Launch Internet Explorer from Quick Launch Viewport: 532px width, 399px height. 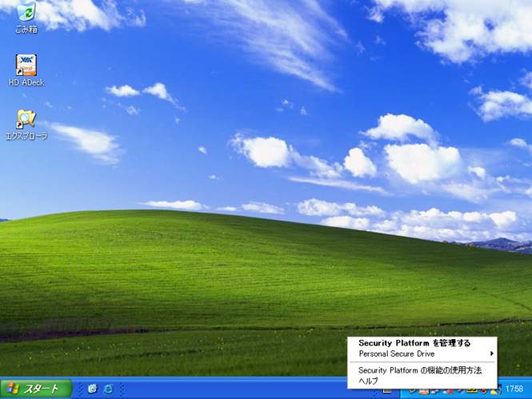coord(108,389)
